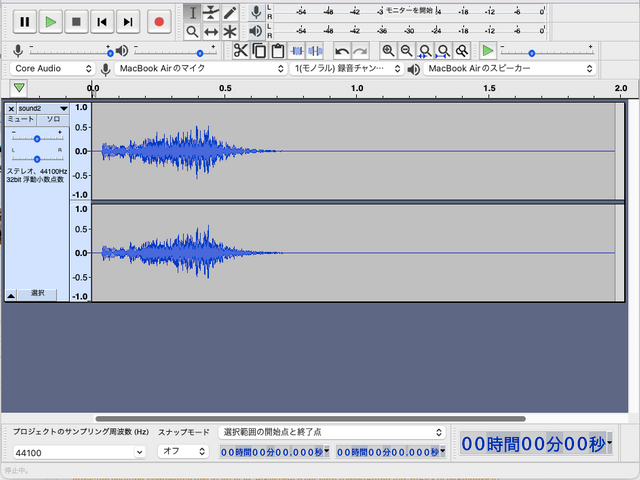Stop playback with the Stop button
Image resolution: width=640 pixels, height=480 pixels.
tap(76, 22)
